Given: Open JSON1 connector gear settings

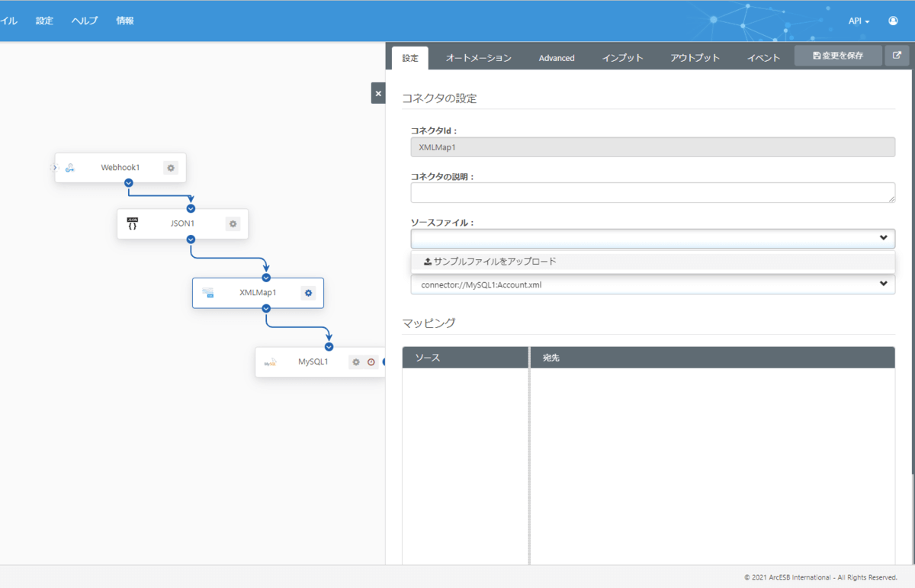Looking at the screenshot, I should click(233, 224).
